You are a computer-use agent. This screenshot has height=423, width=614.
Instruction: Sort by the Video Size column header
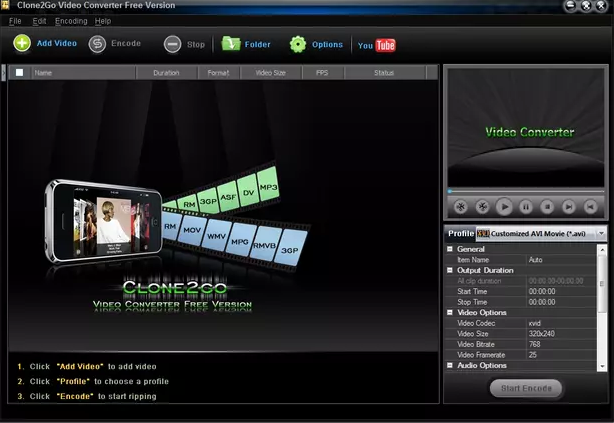point(271,73)
